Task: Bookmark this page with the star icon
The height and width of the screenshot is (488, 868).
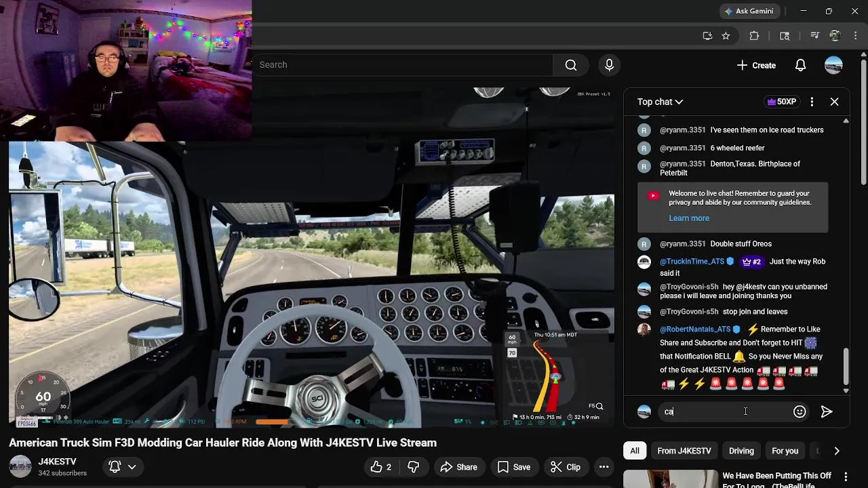Action: tap(726, 36)
